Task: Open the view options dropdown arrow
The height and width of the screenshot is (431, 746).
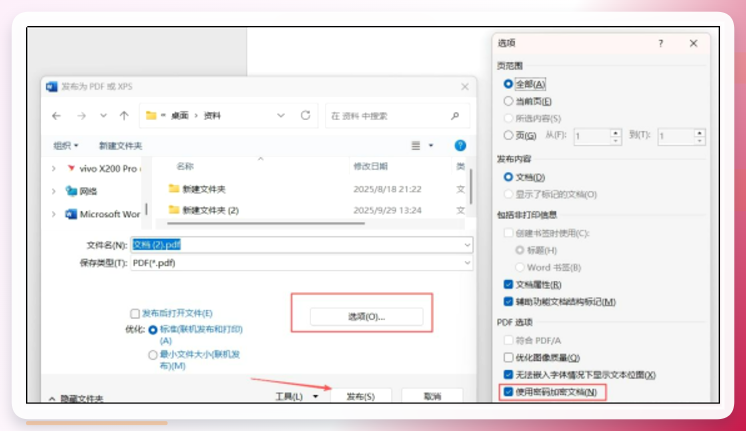Action: (431, 146)
